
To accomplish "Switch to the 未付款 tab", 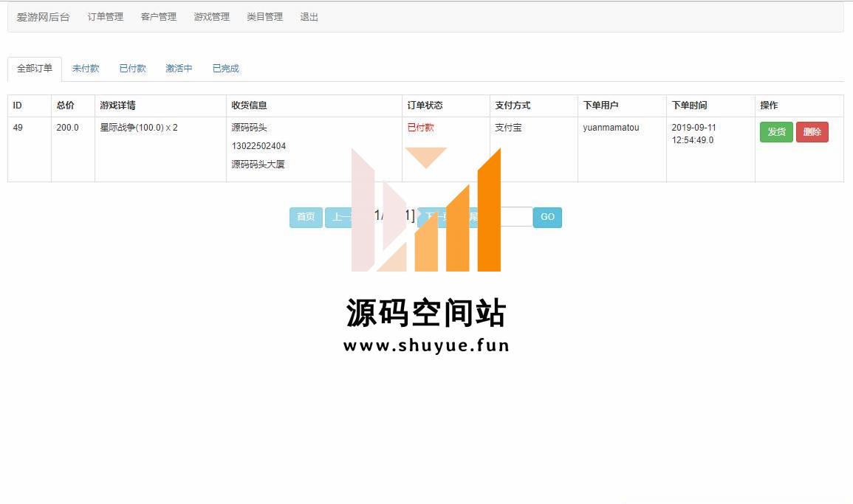I will pos(86,69).
